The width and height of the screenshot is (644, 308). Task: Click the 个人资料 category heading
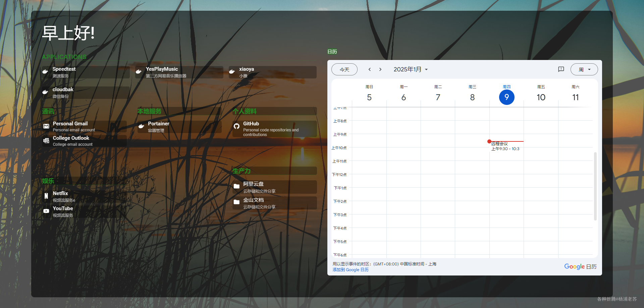[245, 111]
